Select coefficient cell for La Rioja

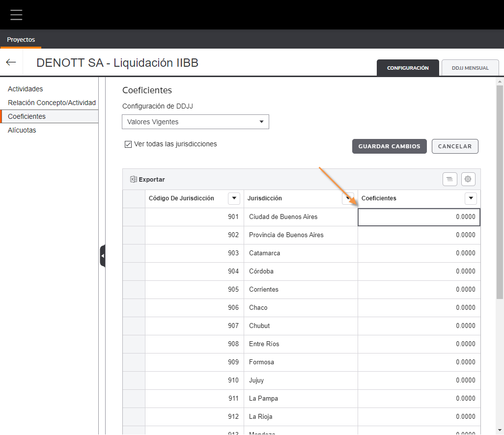(419, 417)
